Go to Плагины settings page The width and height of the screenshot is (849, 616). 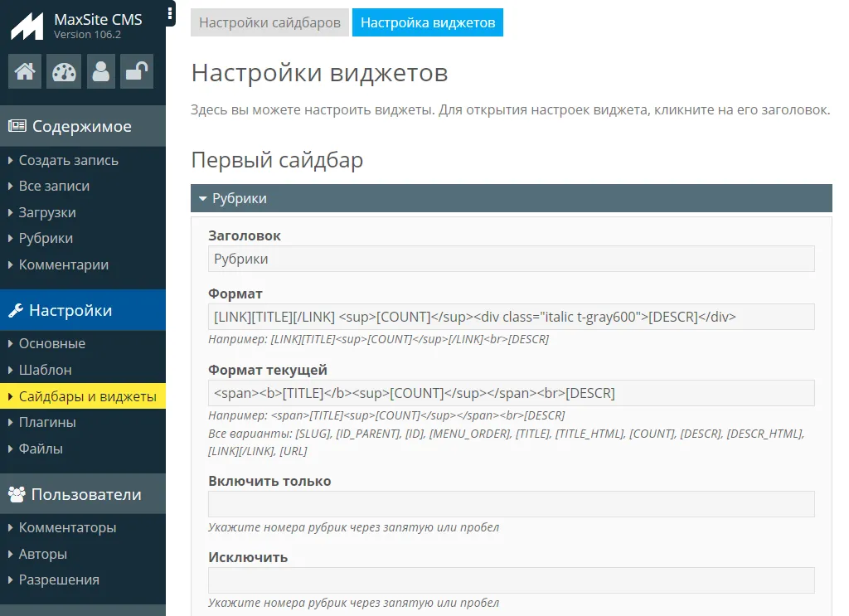[x=47, y=422]
